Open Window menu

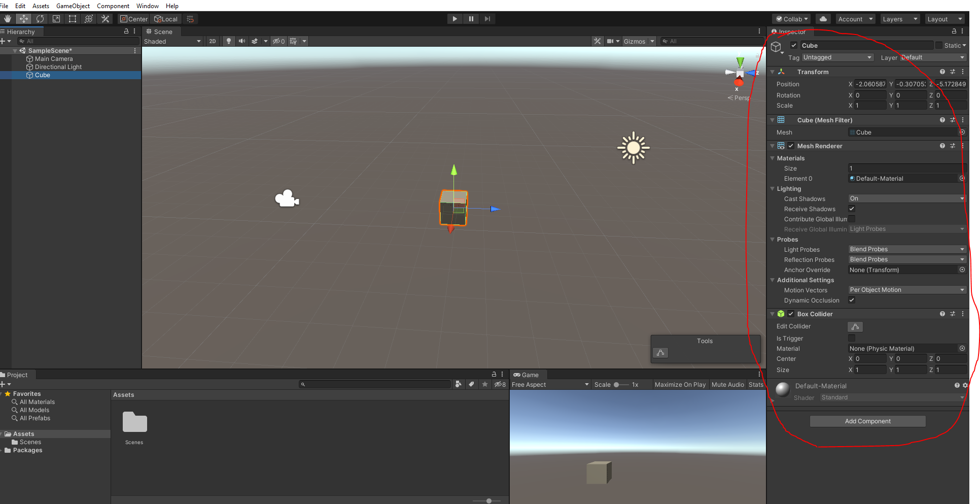click(x=148, y=6)
